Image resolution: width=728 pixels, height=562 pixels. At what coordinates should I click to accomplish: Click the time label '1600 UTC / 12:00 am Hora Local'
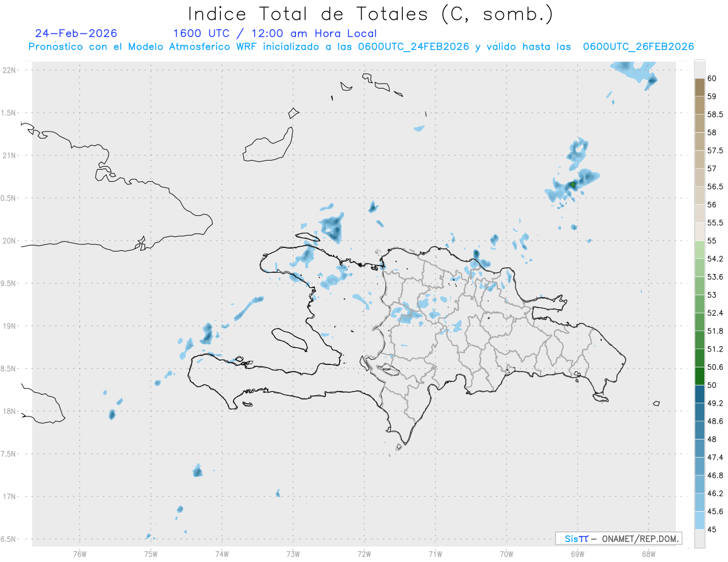point(275,34)
